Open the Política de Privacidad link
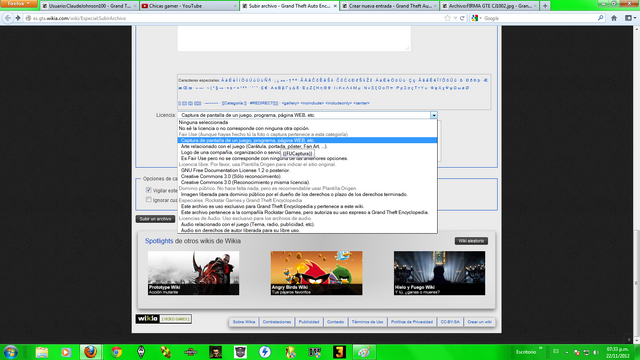This screenshot has width=640, height=360. [x=412, y=322]
